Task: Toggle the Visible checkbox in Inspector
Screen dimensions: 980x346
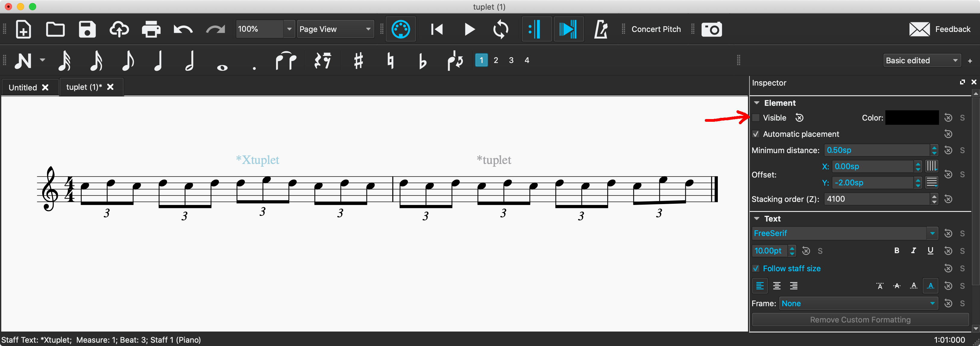Action: coord(756,118)
